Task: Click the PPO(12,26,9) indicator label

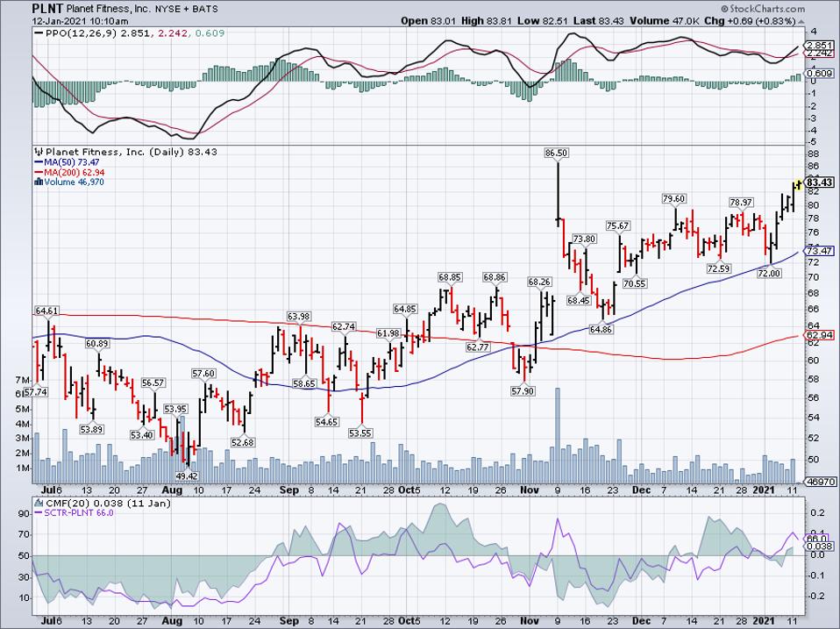Action: (x=82, y=33)
